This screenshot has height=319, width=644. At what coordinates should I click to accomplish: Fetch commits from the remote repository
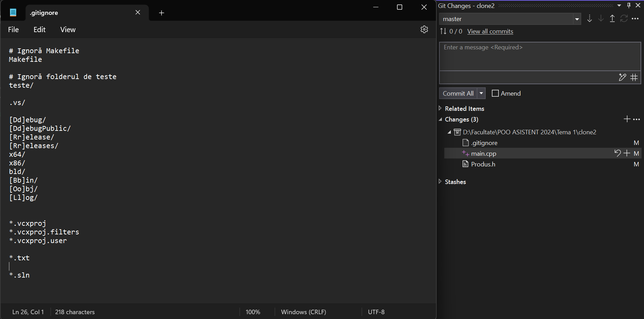tap(589, 19)
